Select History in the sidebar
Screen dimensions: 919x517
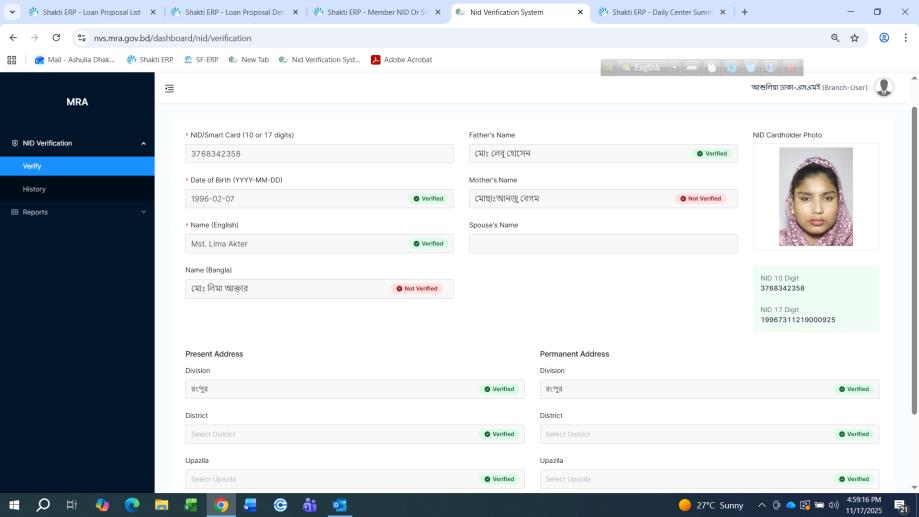[34, 189]
